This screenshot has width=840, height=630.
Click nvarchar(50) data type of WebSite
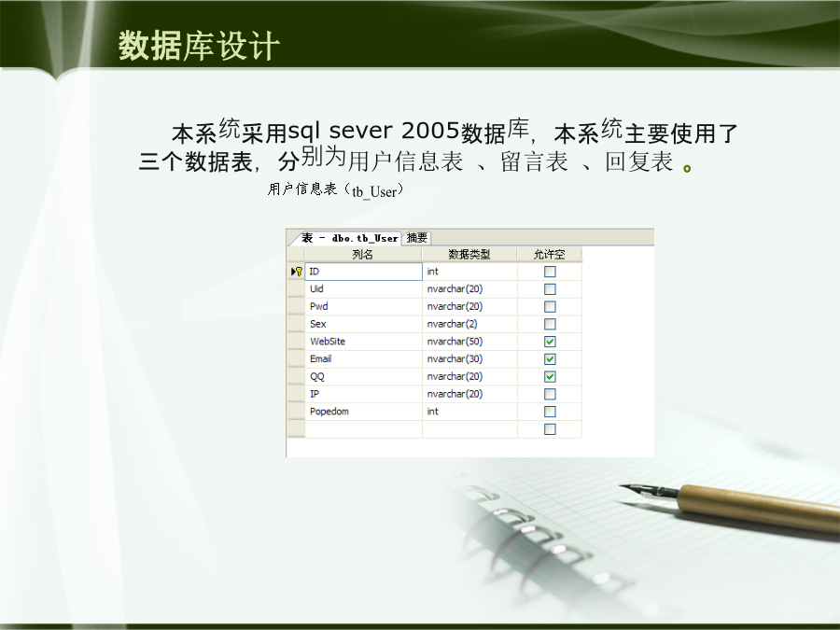click(469, 342)
